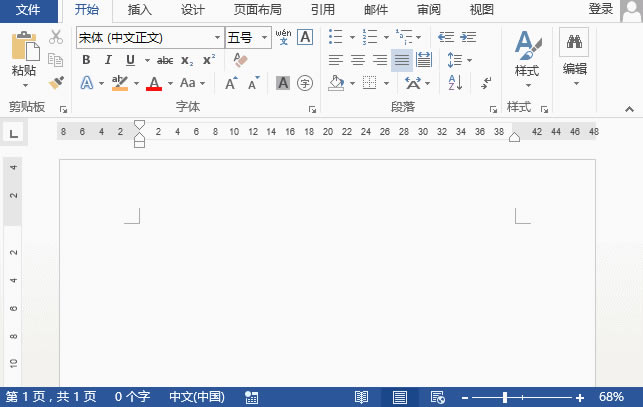
Task: Click the Sort A-Z icon
Action: pyautogui.click(x=455, y=82)
